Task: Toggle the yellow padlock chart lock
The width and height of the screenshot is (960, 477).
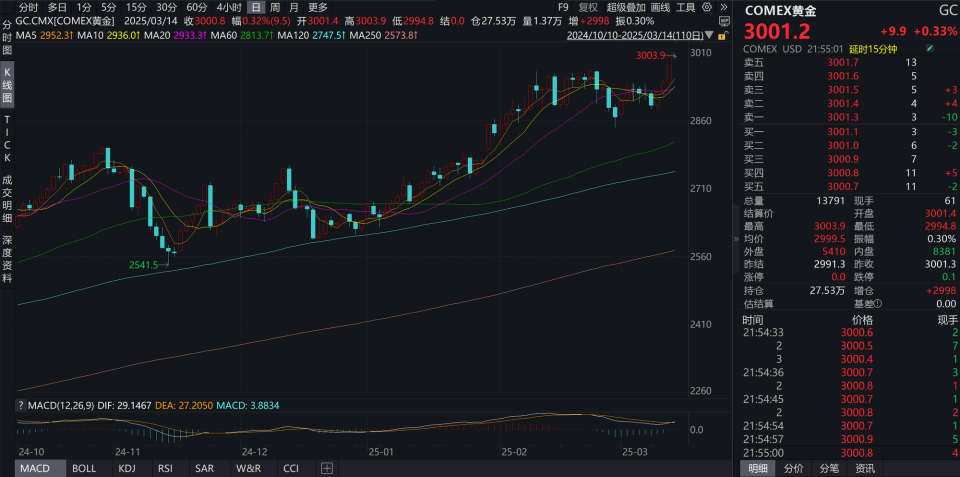Action: [x=724, y=34]
